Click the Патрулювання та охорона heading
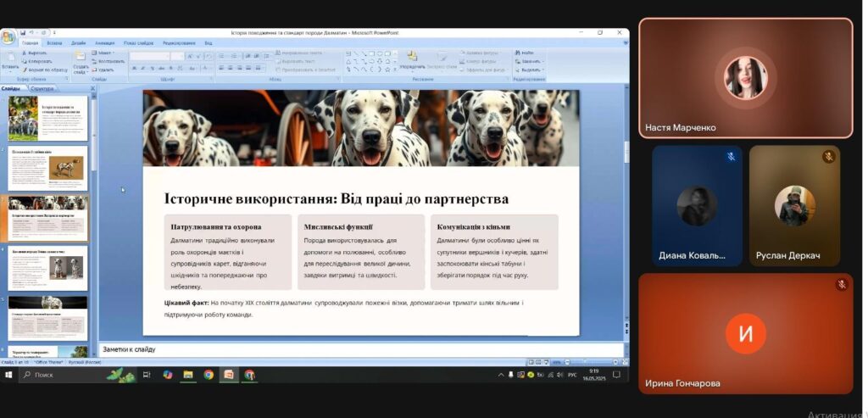Viewport: 868px width, 418px height. 216,227
